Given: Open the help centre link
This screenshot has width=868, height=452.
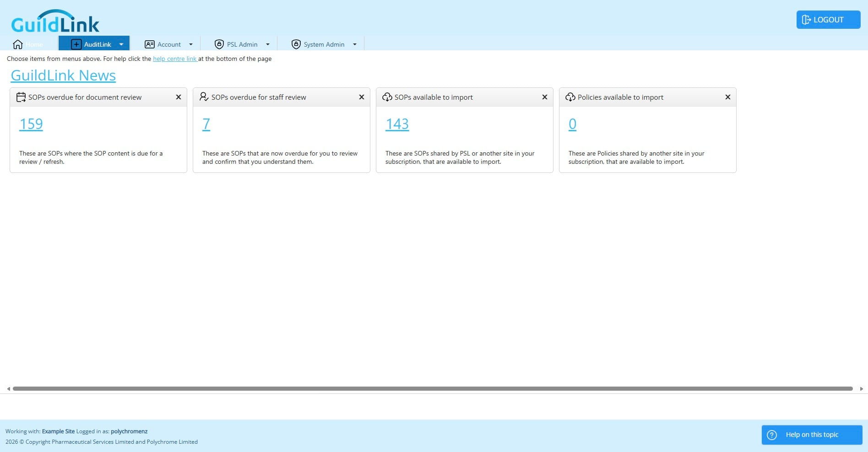Looking at the screenshot, I should [175, 59].
